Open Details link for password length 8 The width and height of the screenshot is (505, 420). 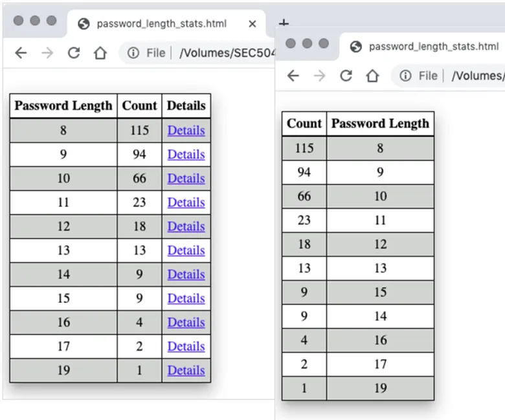[186, 130]
